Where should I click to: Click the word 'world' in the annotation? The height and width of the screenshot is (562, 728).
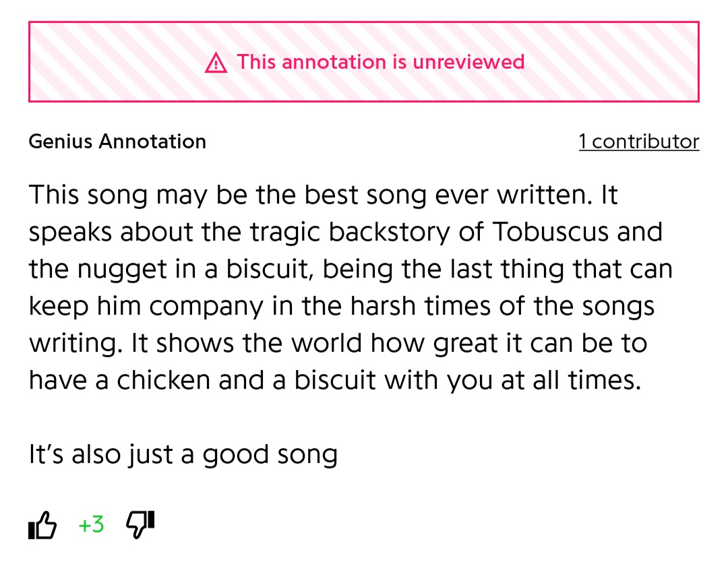coord(326,343)
